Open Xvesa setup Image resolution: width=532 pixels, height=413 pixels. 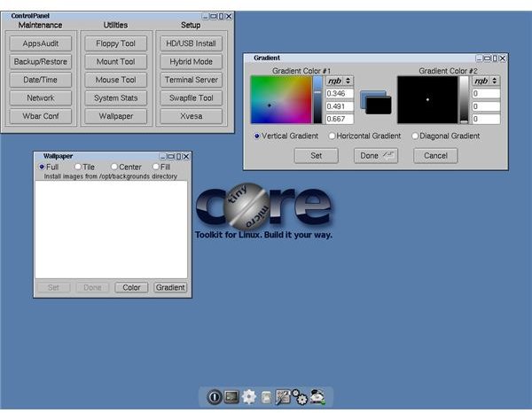[x=191, y=116]
